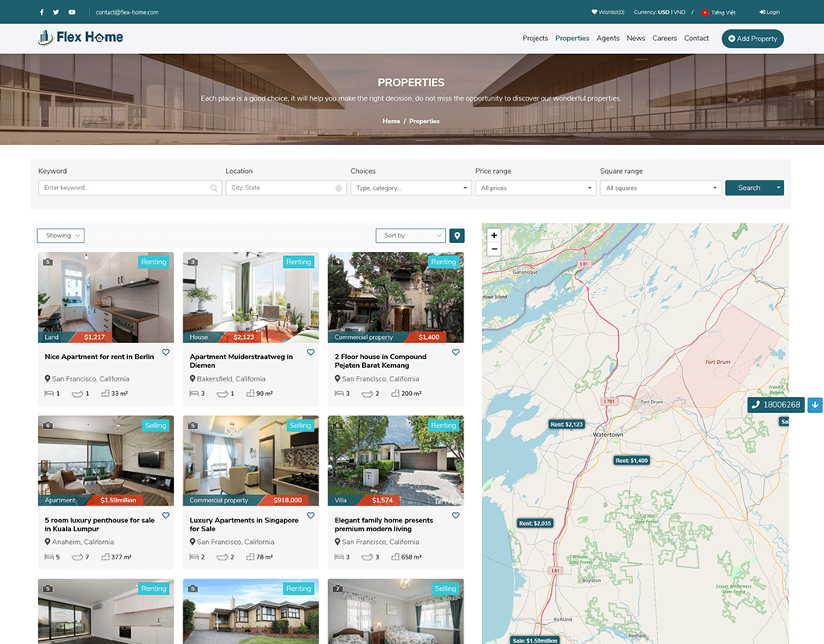Add Nice Apartment in Berlin to wishlist
Viewport: 824px width, 644px height.
166,353
